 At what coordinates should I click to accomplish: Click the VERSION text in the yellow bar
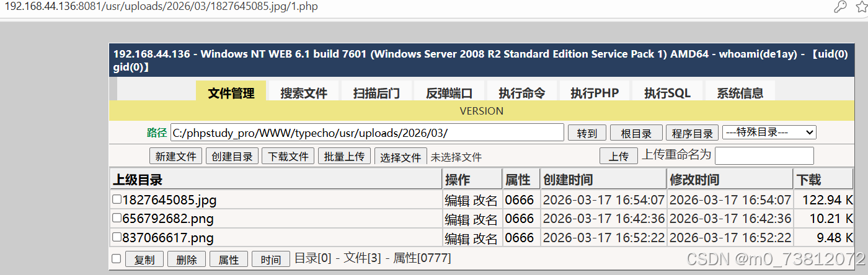(482, 111)
